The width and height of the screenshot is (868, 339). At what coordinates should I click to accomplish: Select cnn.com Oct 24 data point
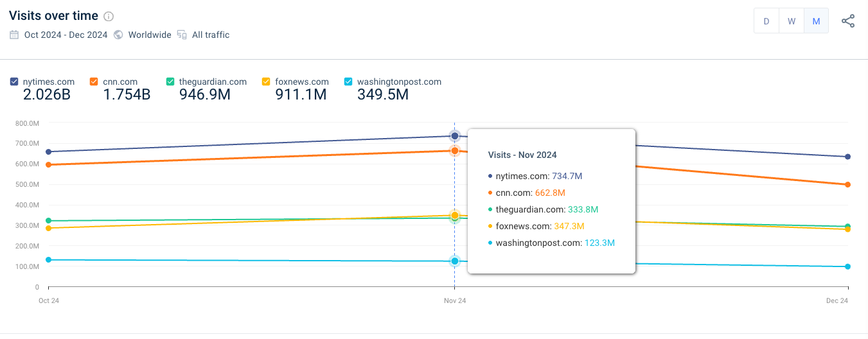48,164
